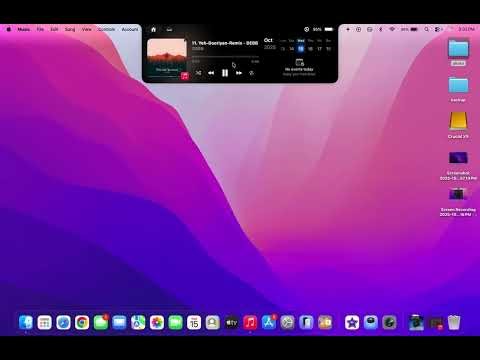The width and height of the screenshot is (480, 360).
Task: Select the Screenshot file on the desktop
Action: click(458, 166)
